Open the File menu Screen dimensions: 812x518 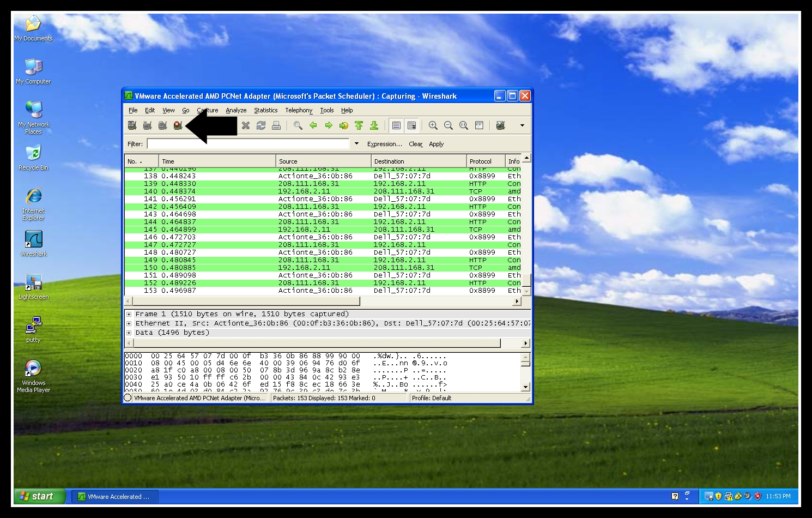[x=133, y=110]
